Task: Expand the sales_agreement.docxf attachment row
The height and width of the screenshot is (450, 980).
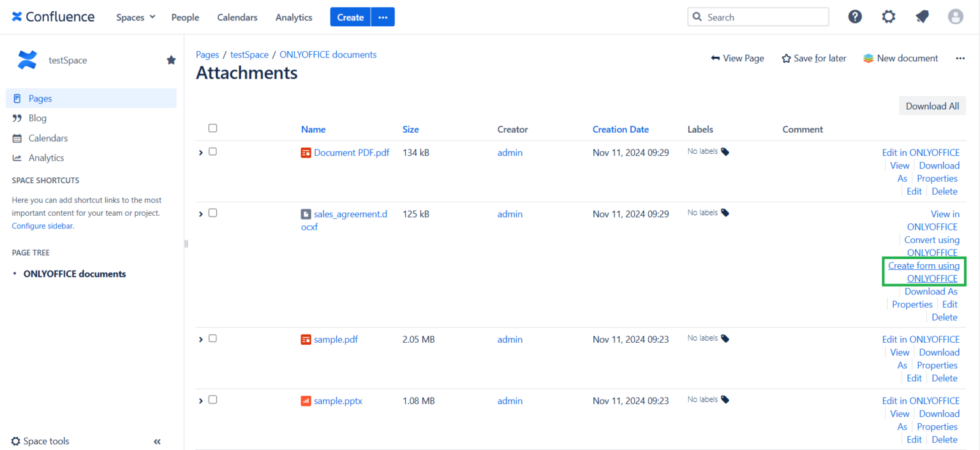Action: (x=200, y=213)
